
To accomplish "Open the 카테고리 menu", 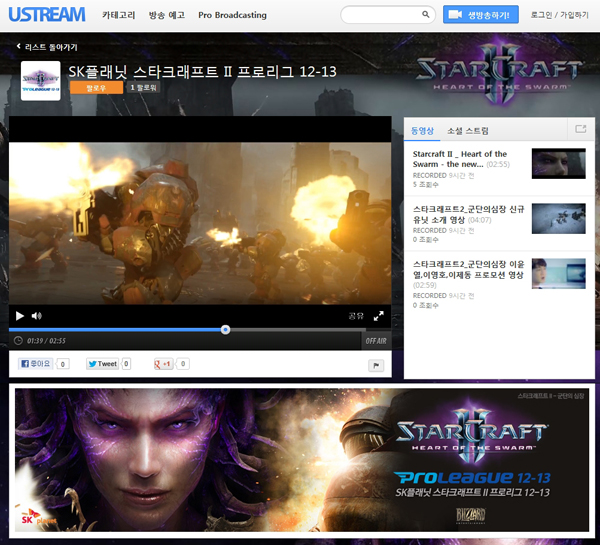I will pyautogui.click(x=118, y=16).
